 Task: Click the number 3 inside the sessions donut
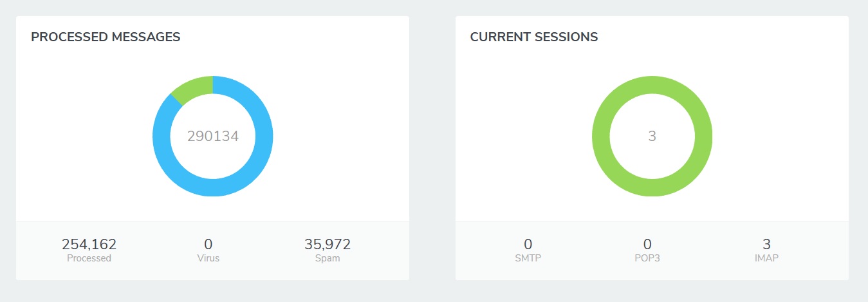click(652, 137)
